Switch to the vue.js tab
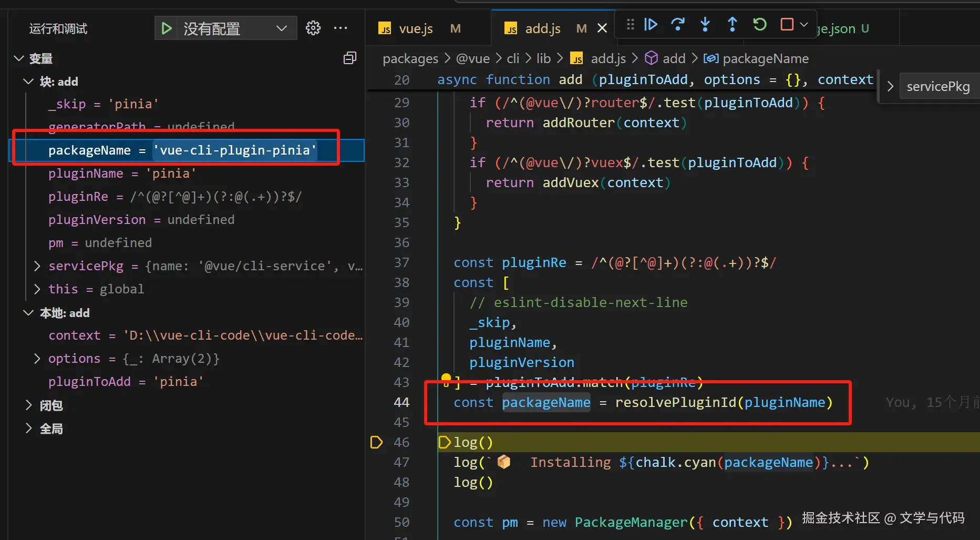This screenshot has height=540, width=980. pyautogui.click(x=415, y=29)
